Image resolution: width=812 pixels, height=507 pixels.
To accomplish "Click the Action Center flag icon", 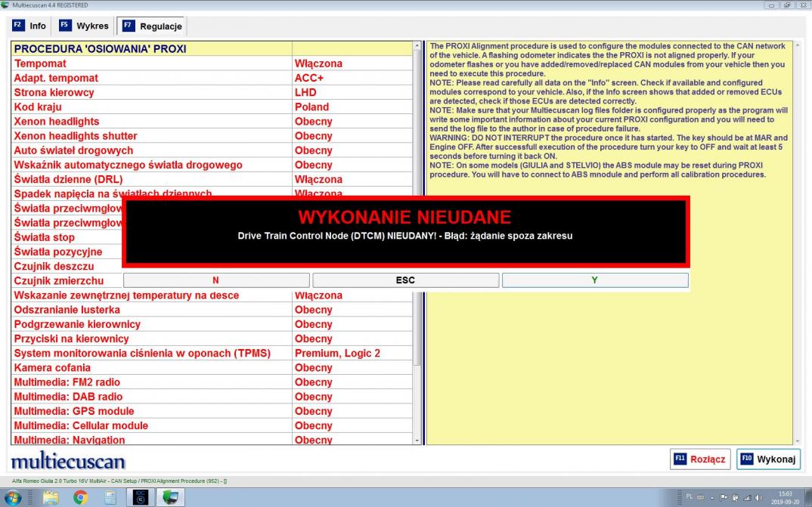I will click(x=724, y=497).
